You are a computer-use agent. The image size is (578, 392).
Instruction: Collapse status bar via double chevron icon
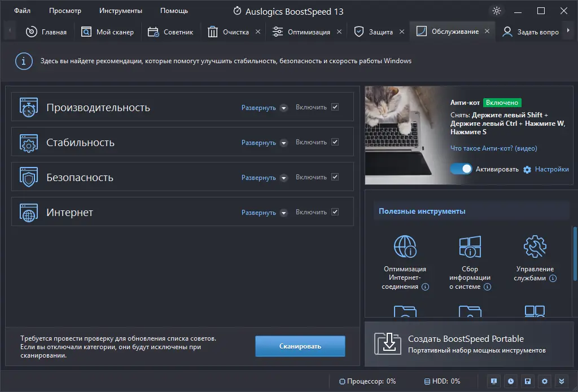tap(562, 381)
